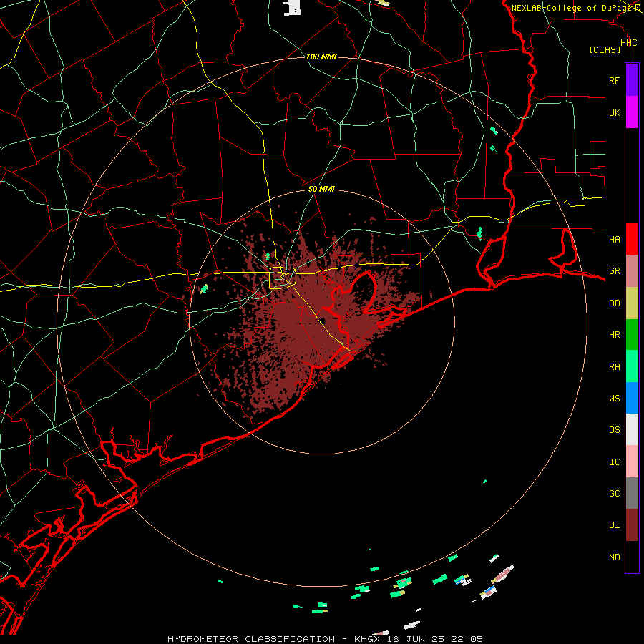Screen dimensions: 644x644
Task: Click the GR legend label
Action: point(614,271)
